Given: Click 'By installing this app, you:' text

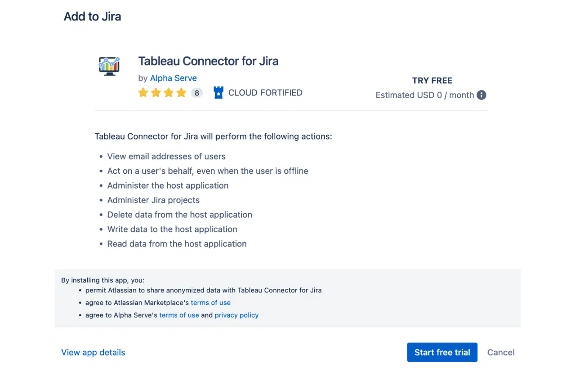Looking at the screenshot, I should point(103,280).
